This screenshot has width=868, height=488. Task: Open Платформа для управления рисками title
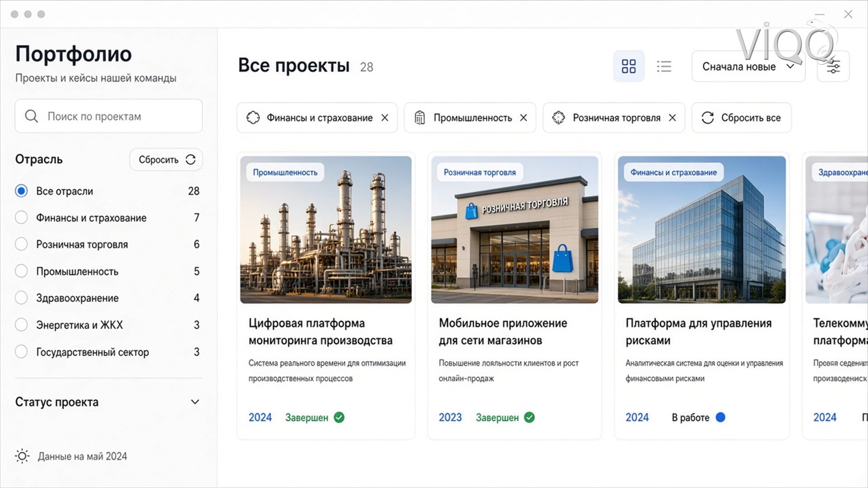698,332
